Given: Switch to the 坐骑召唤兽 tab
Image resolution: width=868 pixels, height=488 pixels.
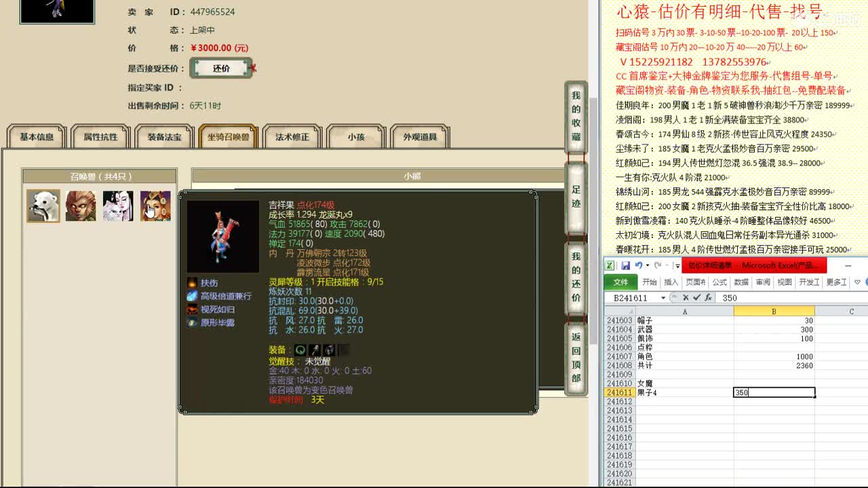Looking at the screenshot, I should coord(229,136).
